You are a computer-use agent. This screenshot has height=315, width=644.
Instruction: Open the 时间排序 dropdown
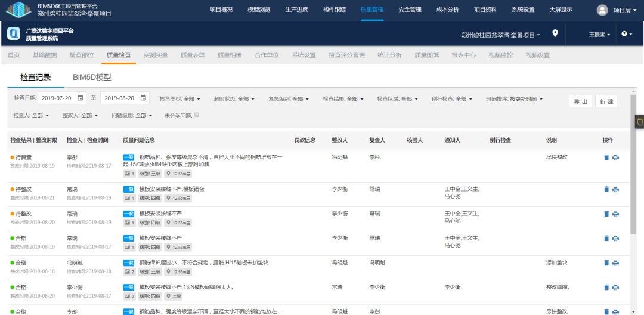tap(515, 99)
